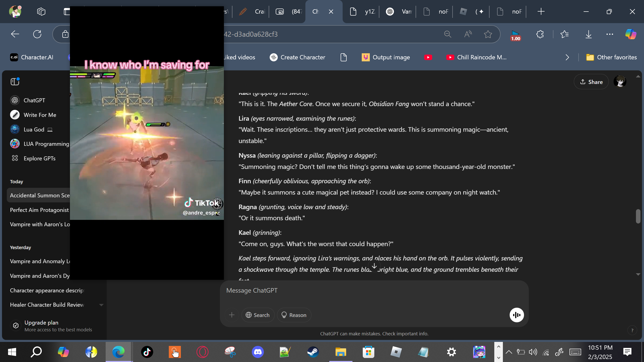Refresh the current page
Viewport: 644px width, 362px height.
click(37, 34)
